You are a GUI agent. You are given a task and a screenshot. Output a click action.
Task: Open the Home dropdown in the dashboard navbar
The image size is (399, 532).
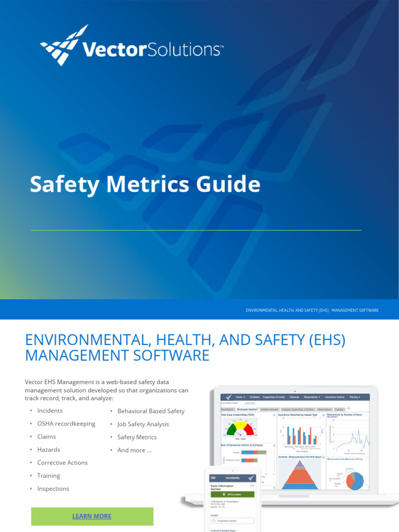point(240,397)
